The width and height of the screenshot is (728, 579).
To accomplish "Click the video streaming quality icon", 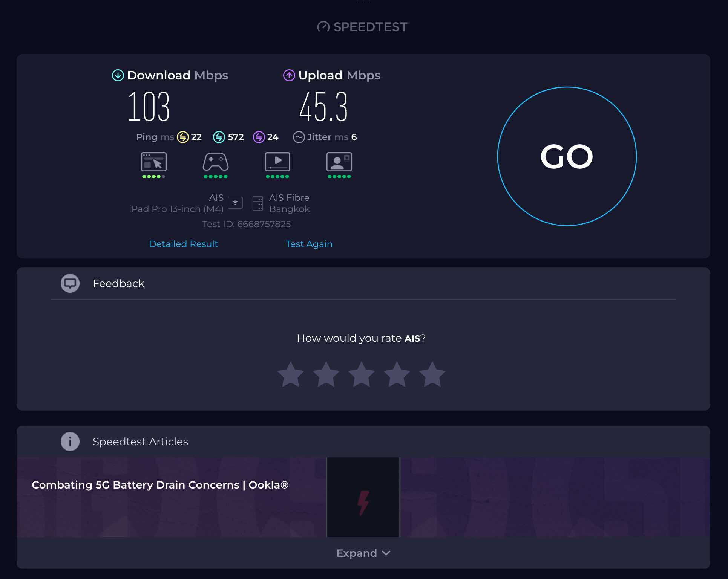I will click(x=277, y=162).
